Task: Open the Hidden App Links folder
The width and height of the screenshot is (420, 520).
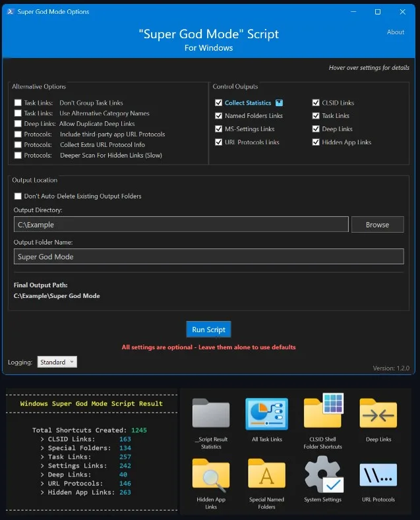Action: tap(211, 475)
